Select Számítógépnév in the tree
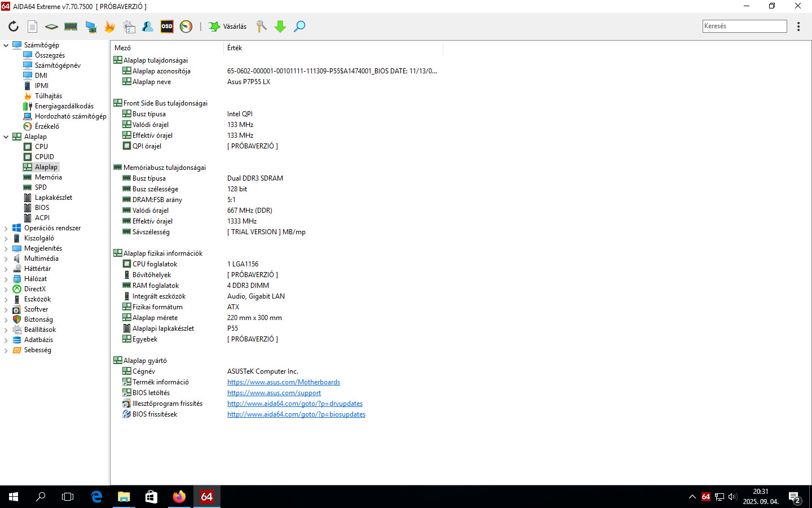This screenshot has height=508, width=812. tap(58, 65)
